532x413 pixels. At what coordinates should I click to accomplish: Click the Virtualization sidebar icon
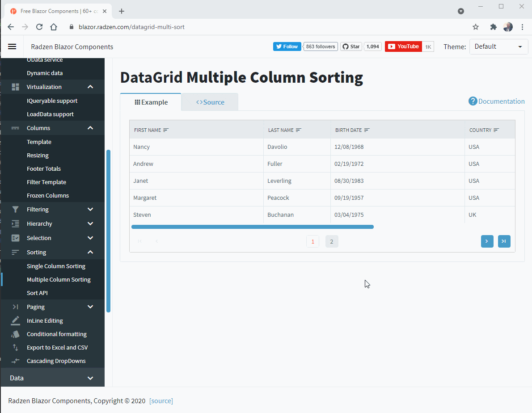[15, 87]
